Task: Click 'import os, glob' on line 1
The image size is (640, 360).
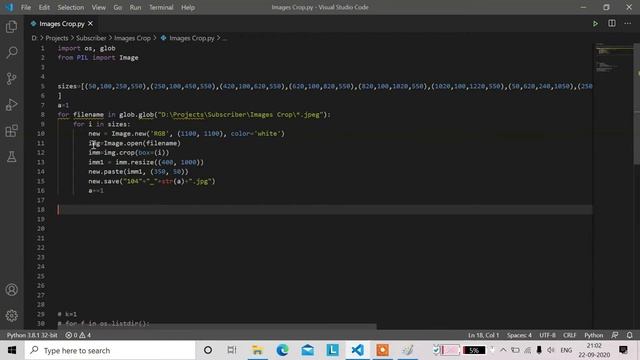Action: tap(87, 48)
